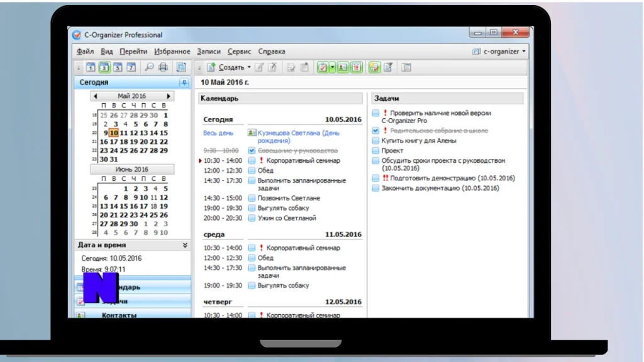Switch to 3-day calendar view icon

tap(104, 67)
